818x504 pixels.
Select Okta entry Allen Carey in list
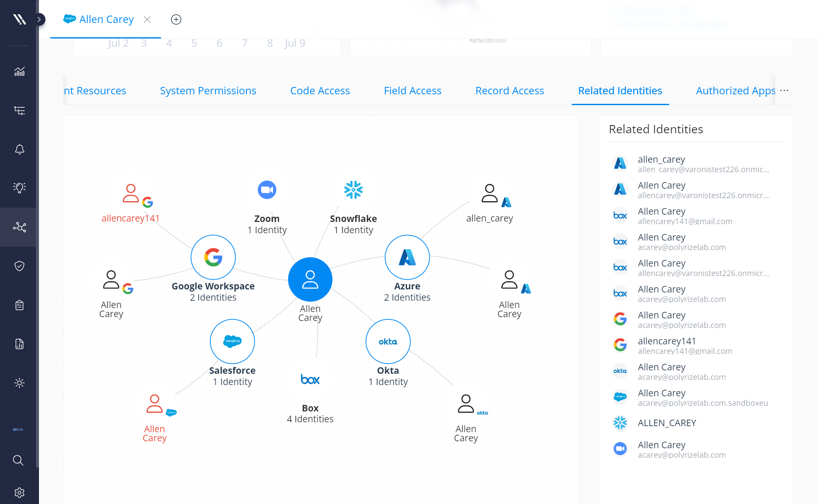point(696,372)
